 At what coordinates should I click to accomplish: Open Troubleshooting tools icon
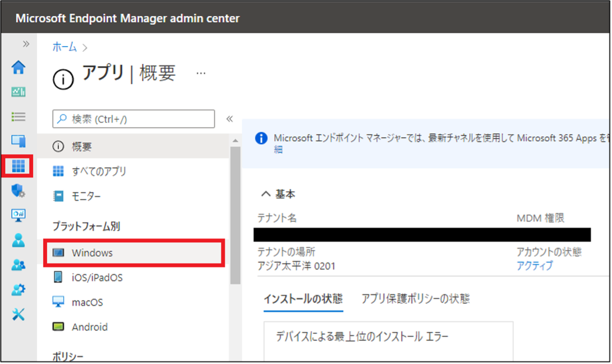19,314
